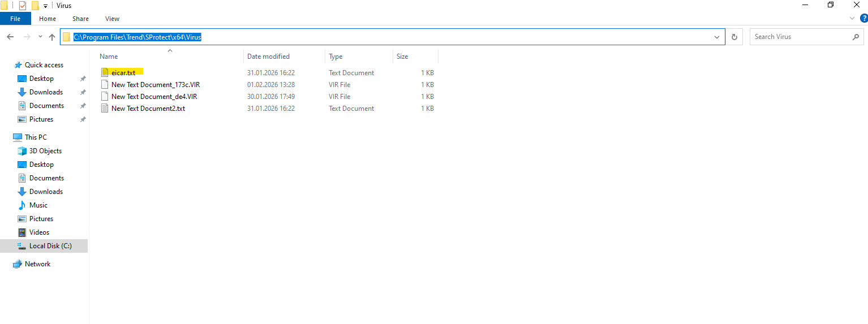Image resolution: width=868 pixels, height=324 pixels.
Task: Open 3D Objects under This PC
Action: coord(45,151)
